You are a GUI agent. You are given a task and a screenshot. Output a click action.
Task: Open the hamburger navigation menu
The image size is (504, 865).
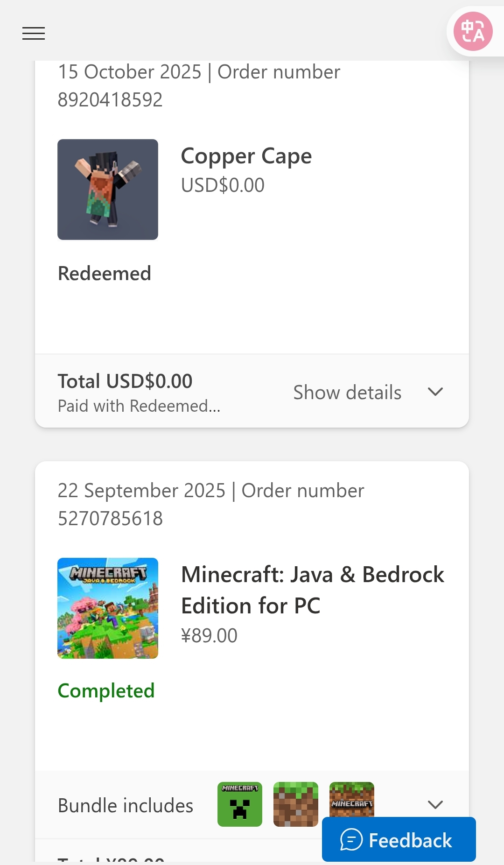coord(34,34)
